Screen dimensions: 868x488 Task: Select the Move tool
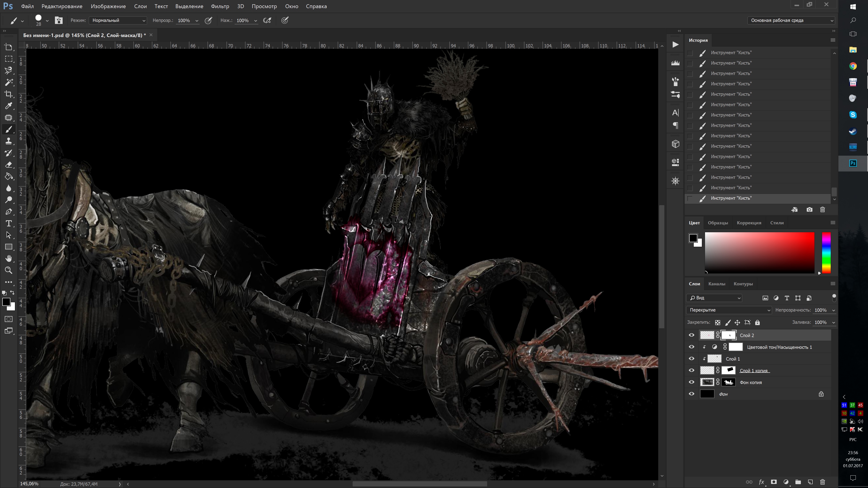9,47
